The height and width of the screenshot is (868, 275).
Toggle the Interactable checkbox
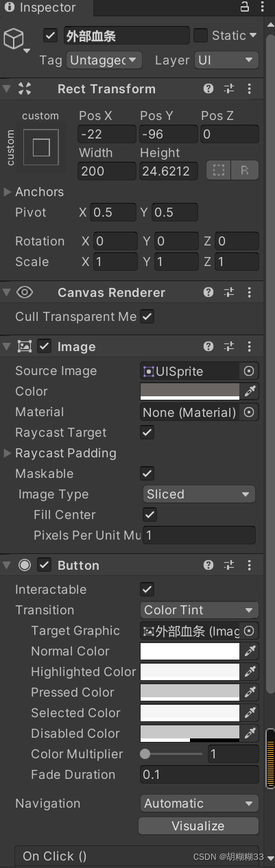click(x=147, y=590)
